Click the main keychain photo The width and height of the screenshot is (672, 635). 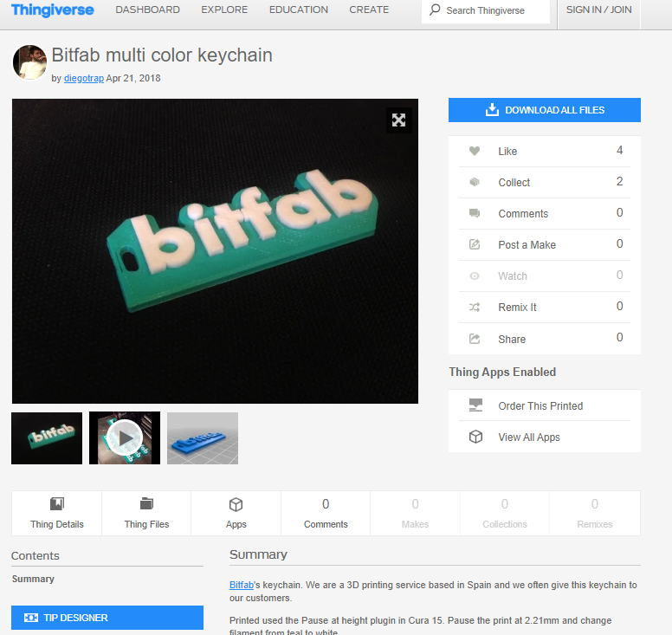click(x=215, y=251)
